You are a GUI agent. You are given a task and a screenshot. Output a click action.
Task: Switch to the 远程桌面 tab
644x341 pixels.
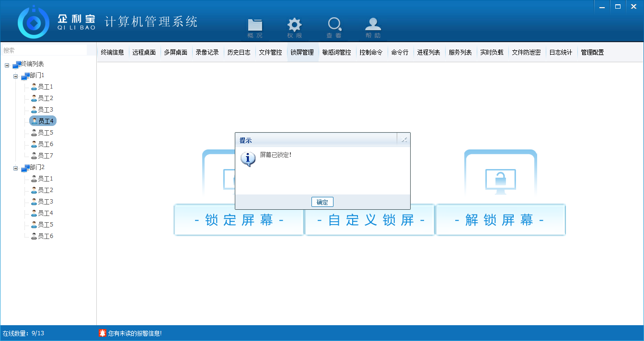[144, 53]
